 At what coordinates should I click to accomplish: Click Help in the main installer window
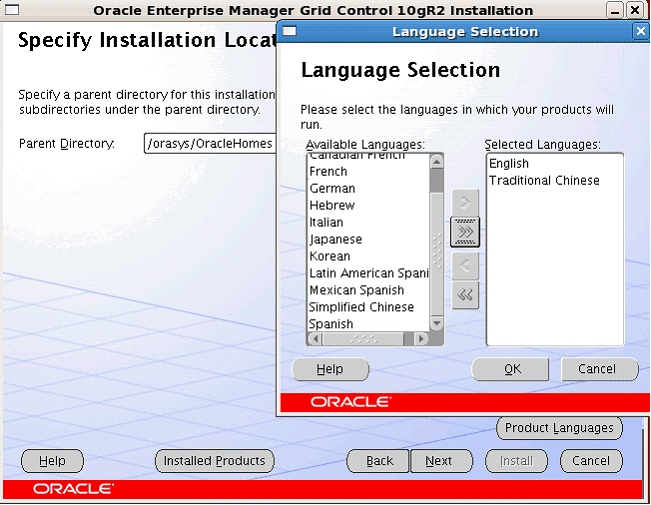click(x=52, y=461)
